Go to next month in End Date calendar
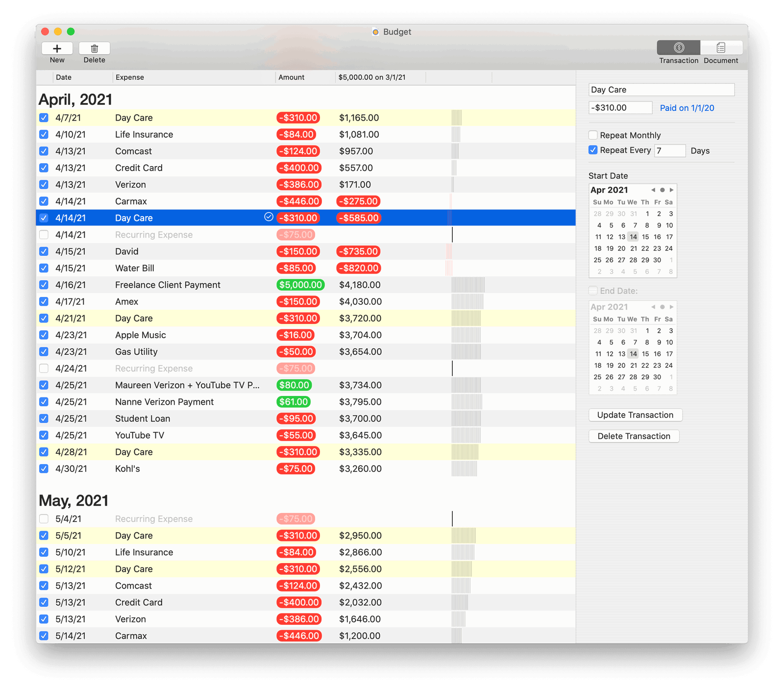 coord(672,307)
